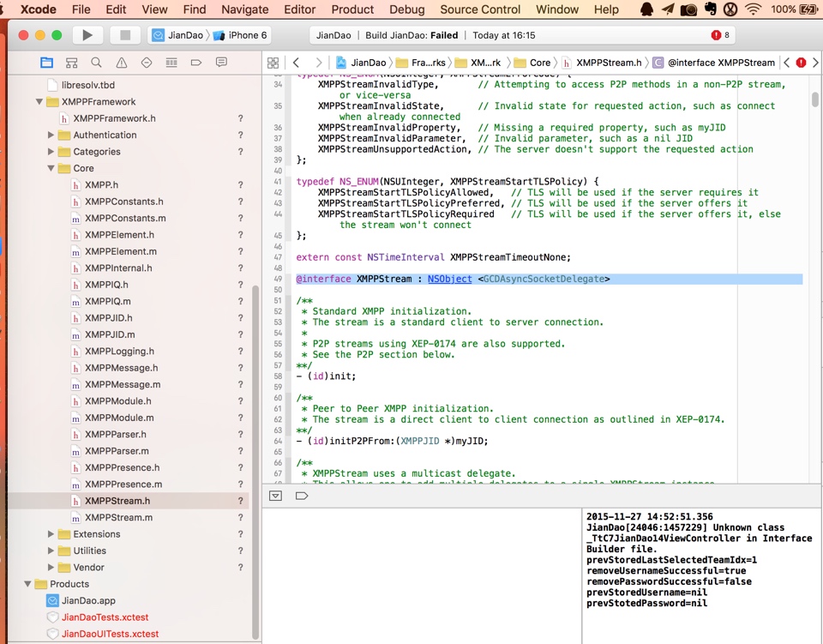Choose the iPhone 6 run destination
This screenshot has width=823, height=644.
247,35
